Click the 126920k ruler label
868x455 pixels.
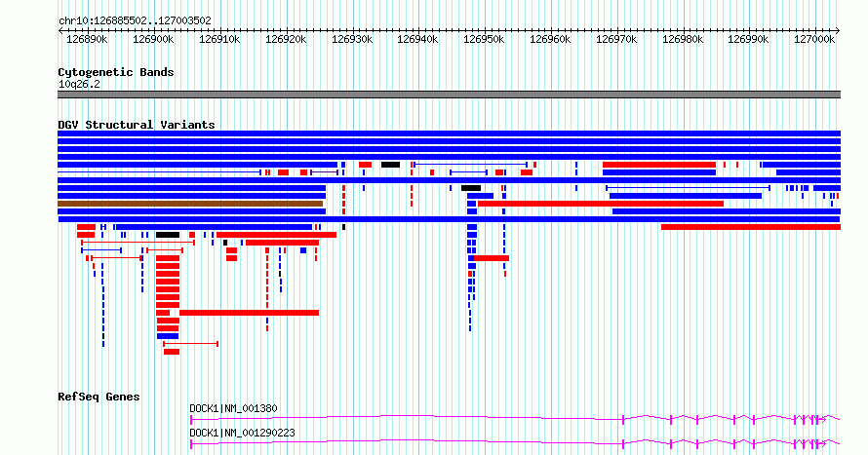tap(286, 39)
